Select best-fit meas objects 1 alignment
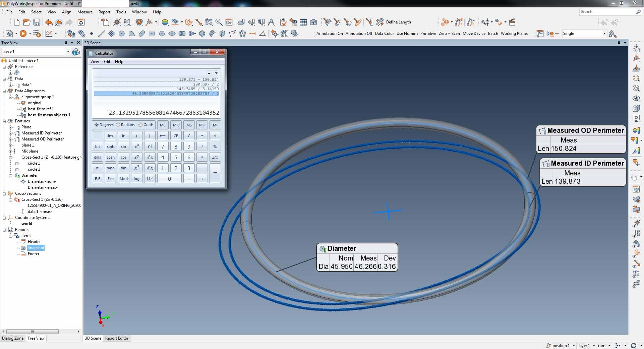Screen dimensions: 644x349 click(x=49, y=115)
